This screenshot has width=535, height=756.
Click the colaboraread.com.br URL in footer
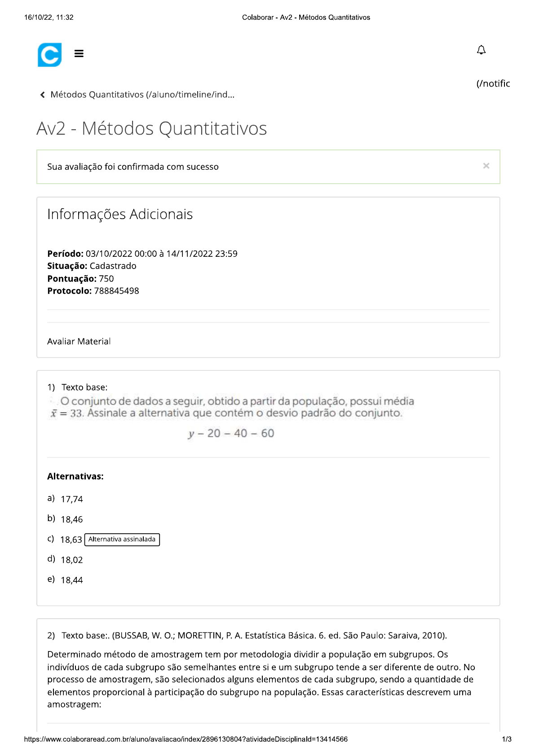point(186,739)
